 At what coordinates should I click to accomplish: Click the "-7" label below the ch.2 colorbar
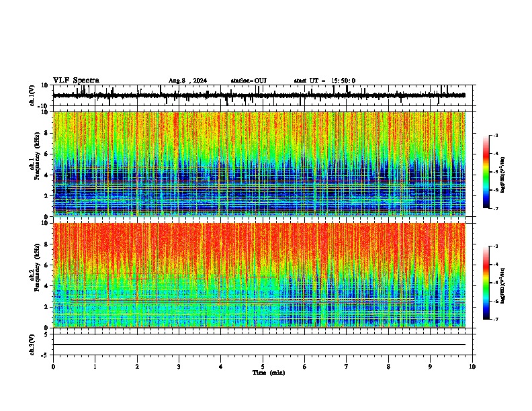[x=496, y=319]
